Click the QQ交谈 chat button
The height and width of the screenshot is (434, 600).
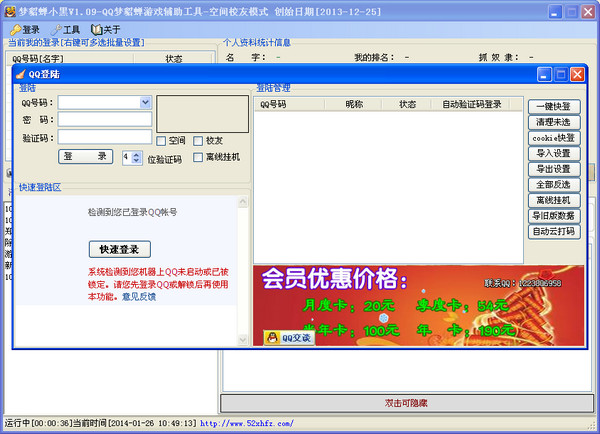[289, 338]
